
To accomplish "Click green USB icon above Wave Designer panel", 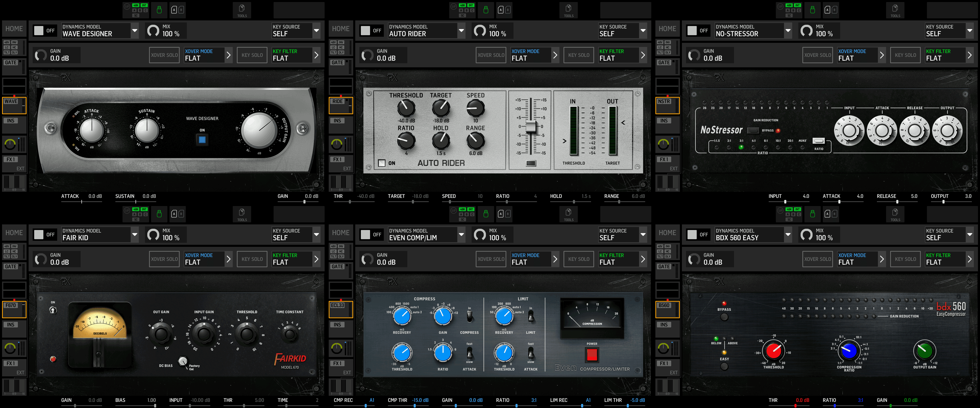I will coord(159,10).
